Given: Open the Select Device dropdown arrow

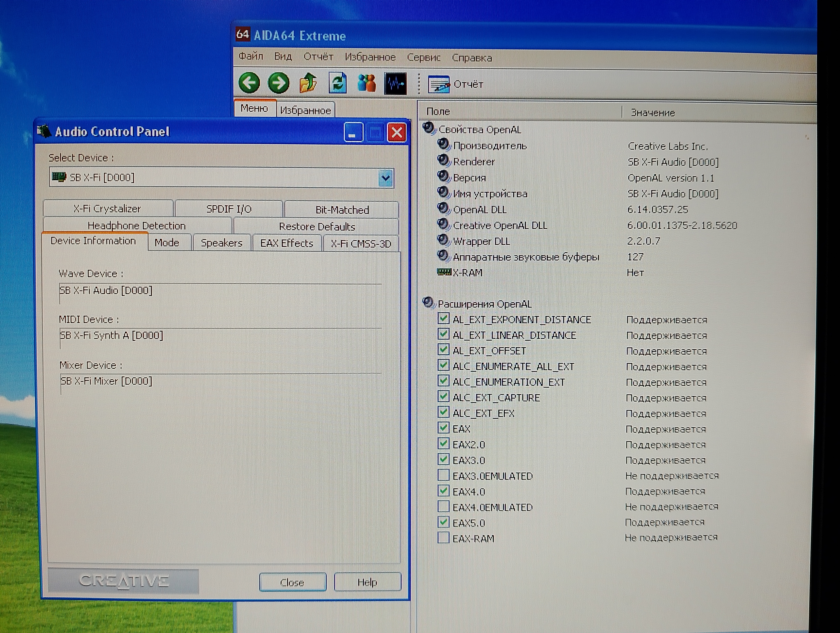Looking at the screenshot, I should point(385,178).
